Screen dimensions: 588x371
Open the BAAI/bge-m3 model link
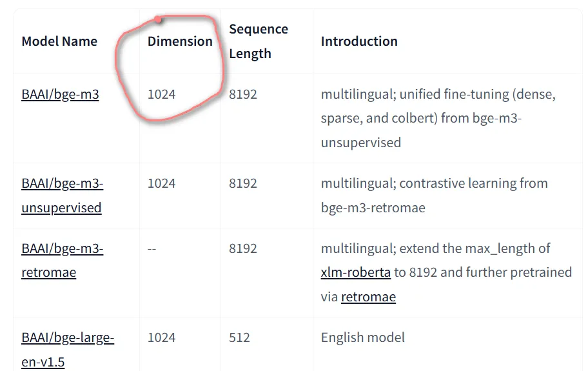pos(60,94)
